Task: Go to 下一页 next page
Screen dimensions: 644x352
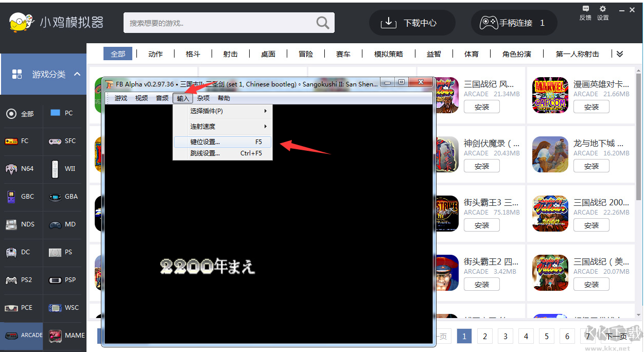Action: pyautogui.click(x=616, y=337)
